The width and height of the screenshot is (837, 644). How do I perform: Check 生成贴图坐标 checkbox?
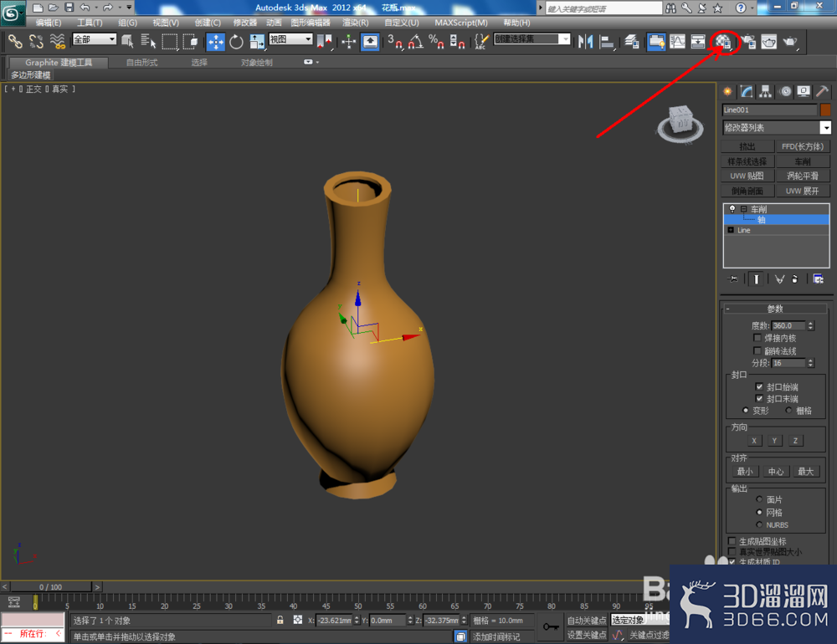click(x=732, y=541)
